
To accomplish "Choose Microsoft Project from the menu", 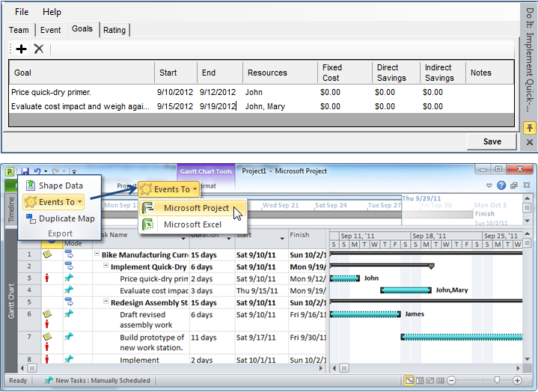I will pos(192,208).
